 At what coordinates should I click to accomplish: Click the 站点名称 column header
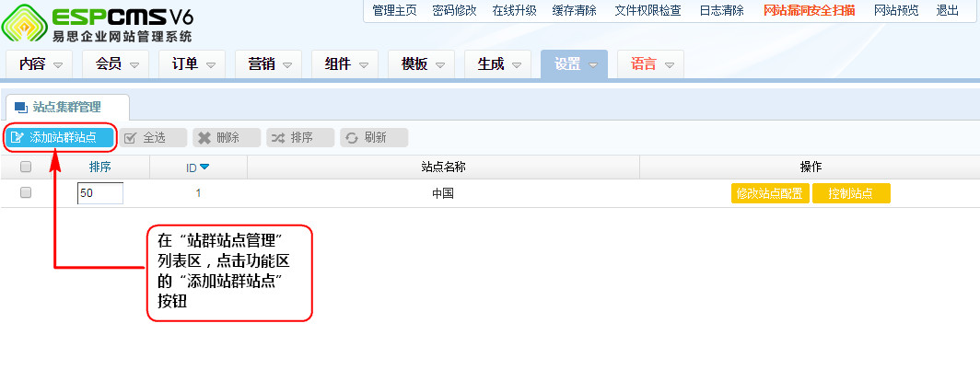click(443, 167)
